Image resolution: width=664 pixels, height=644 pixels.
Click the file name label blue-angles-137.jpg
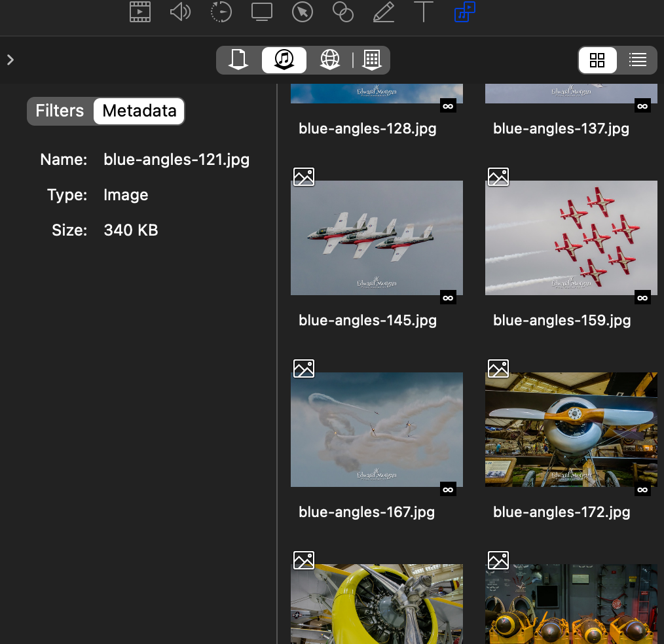(561, 129)
